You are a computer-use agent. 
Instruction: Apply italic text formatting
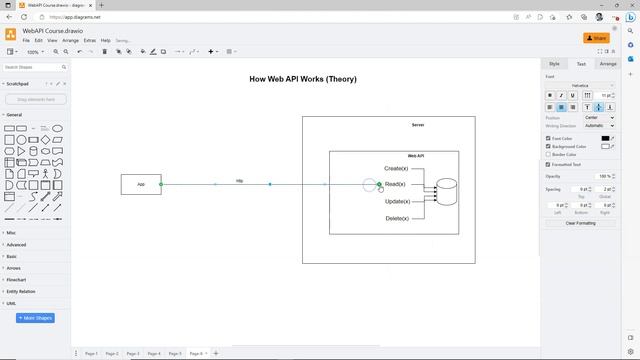pos(561,95)
